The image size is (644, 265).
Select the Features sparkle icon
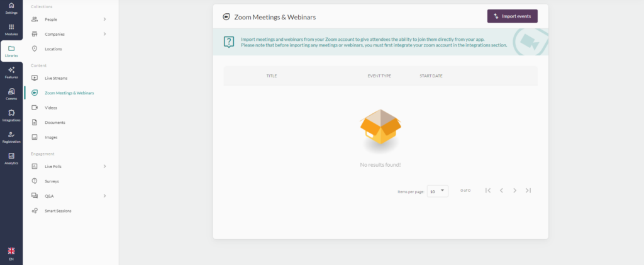point(11,72)
